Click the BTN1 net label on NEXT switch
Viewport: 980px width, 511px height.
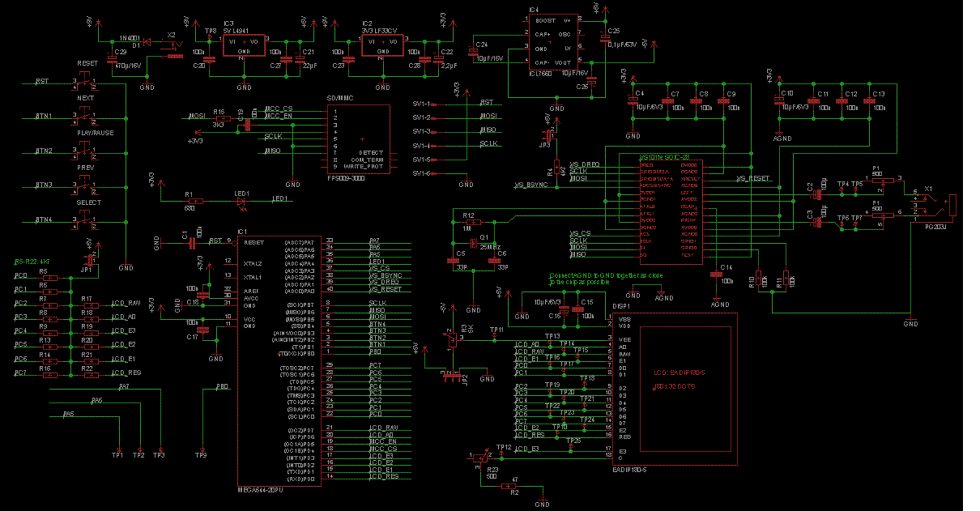click(x=44, y=116)
